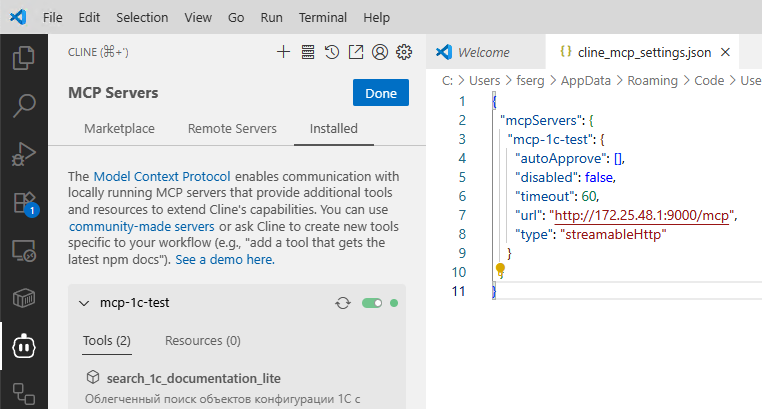
Task: Open the Help menu
Action: click(x=376, y=17)
